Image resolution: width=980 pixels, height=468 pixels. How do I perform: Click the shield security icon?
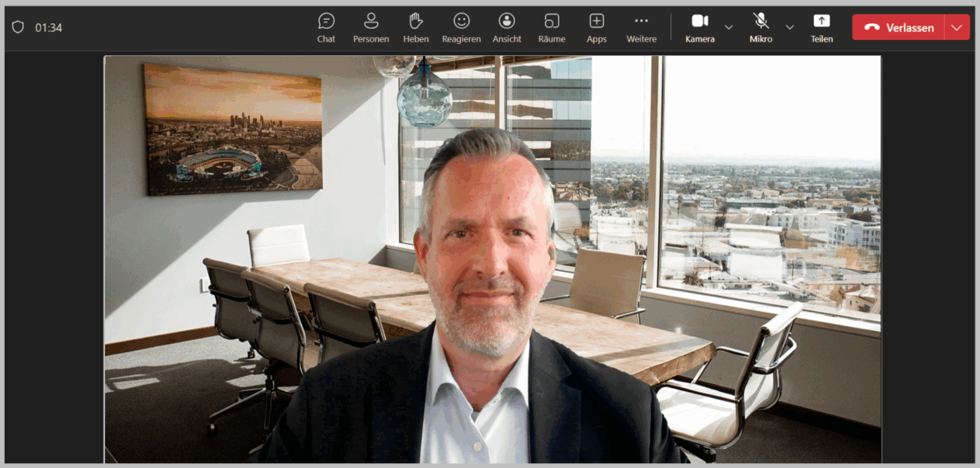(18, 27)
